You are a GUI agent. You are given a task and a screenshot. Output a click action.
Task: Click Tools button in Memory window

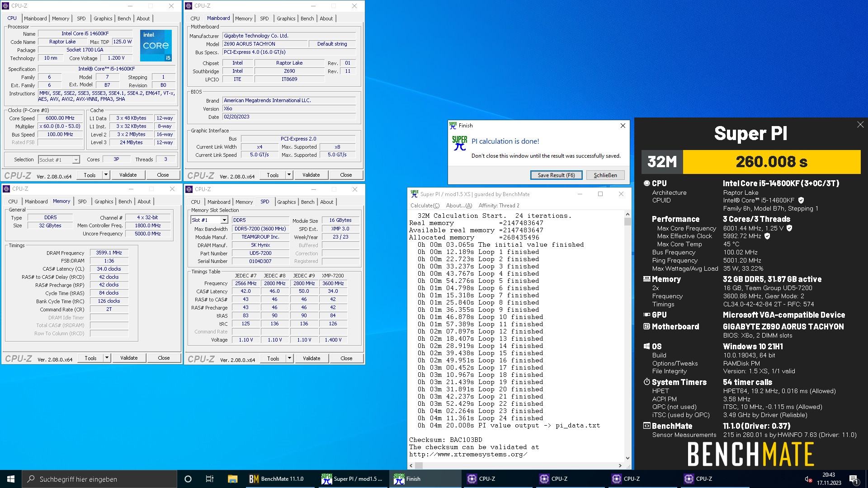[x=90, y=358]
